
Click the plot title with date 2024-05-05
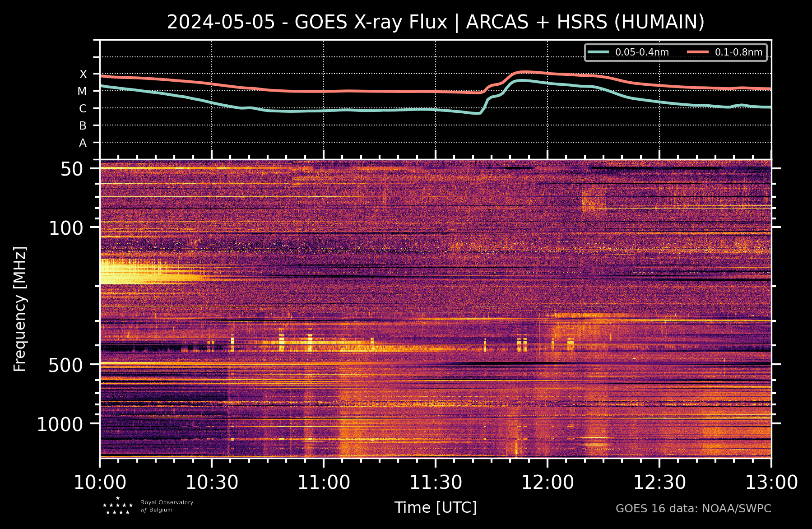(x=436, y=22)
